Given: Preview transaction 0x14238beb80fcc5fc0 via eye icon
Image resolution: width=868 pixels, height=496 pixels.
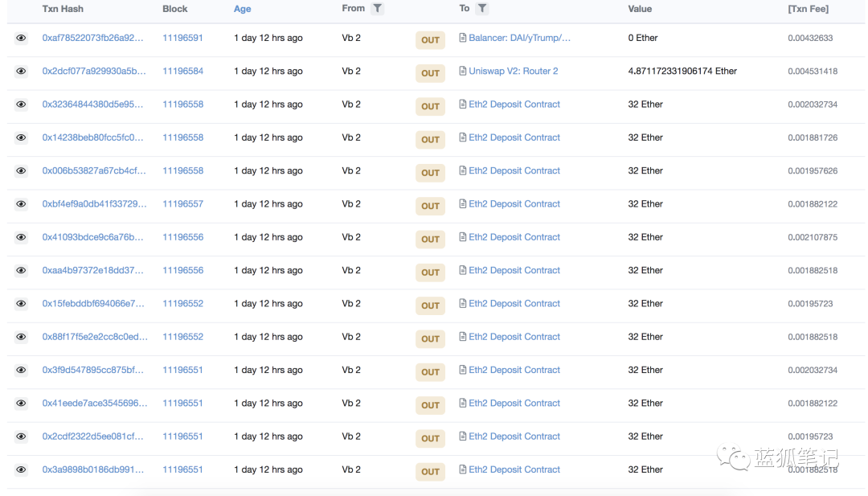Looking at the screenshot, I should (21, 137).
